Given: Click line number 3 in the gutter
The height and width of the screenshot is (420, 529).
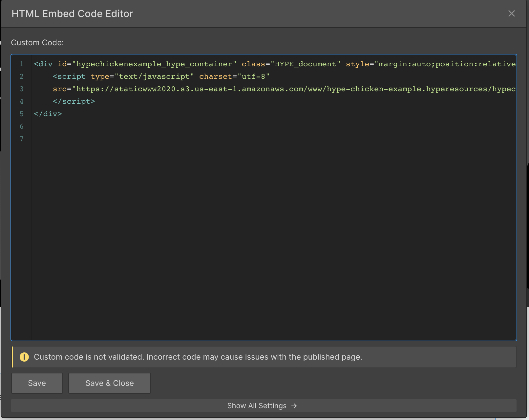Looking at the screenshot, I should pyautogui.click(x=22, y=89).
